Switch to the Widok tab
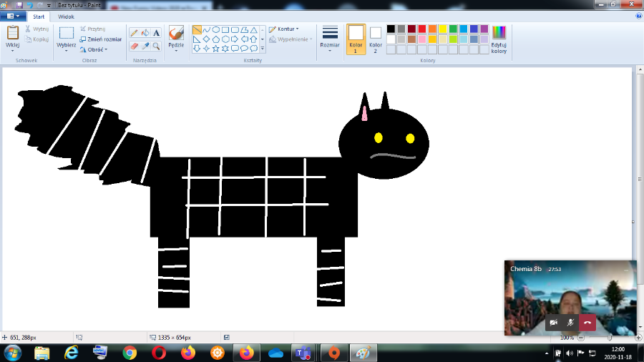Viewport: 644px width, 362px height. click(x=66, y=16)
